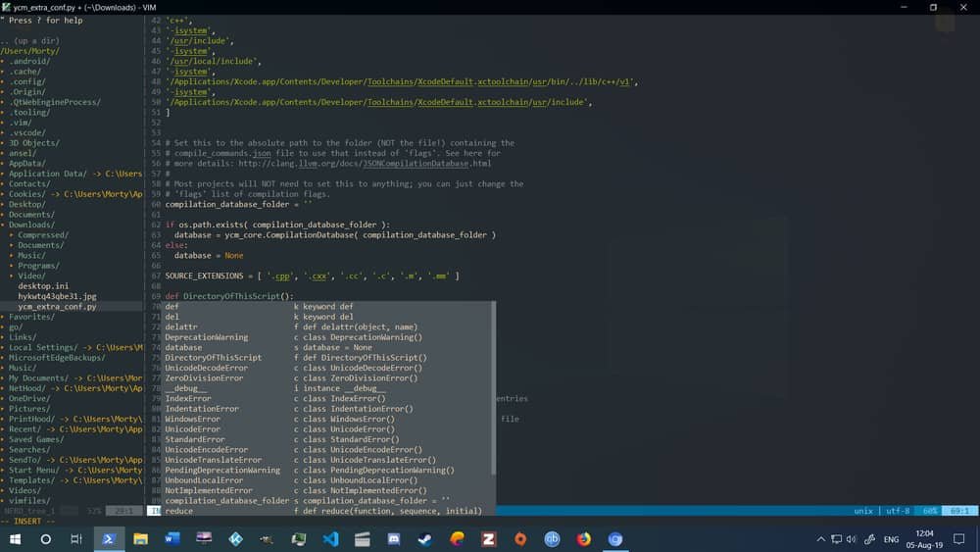Image resolution: width=980 pixels, height=552 pixels.
Task: Click the Windows Start button
Action: [15, 539]
